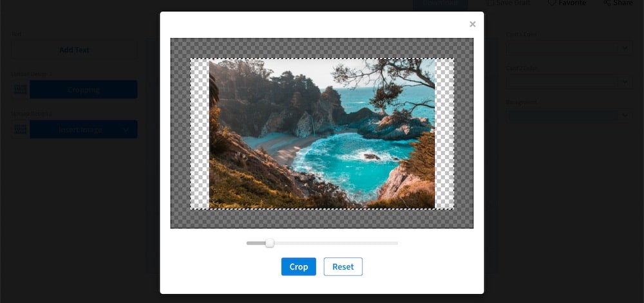
Task: Click the zoom slider handle
Action: point(269,243)
